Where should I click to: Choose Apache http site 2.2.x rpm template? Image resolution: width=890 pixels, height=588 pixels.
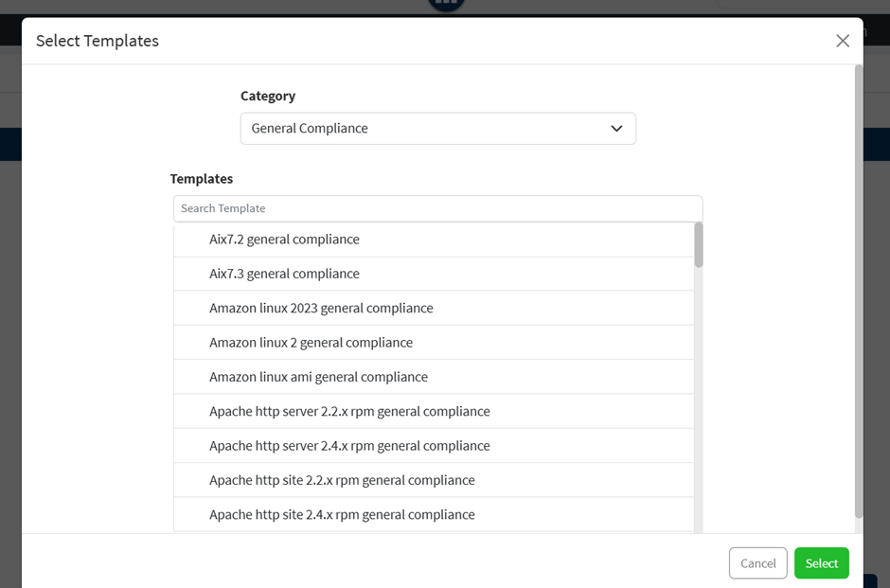(434, 480)
